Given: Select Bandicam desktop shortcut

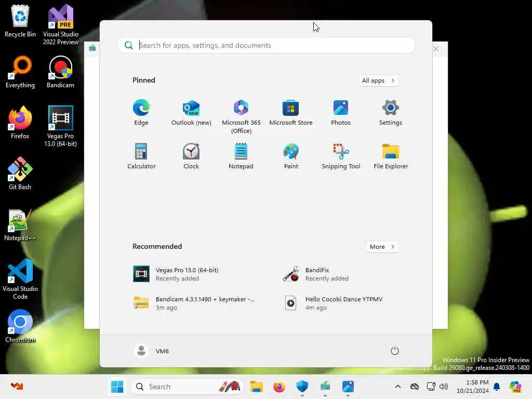Looking at the screenshot, I should click(60, 72).
